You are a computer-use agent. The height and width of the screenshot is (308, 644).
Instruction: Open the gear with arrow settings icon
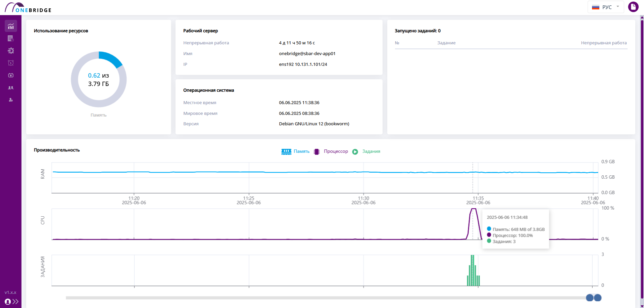[11, 51]
